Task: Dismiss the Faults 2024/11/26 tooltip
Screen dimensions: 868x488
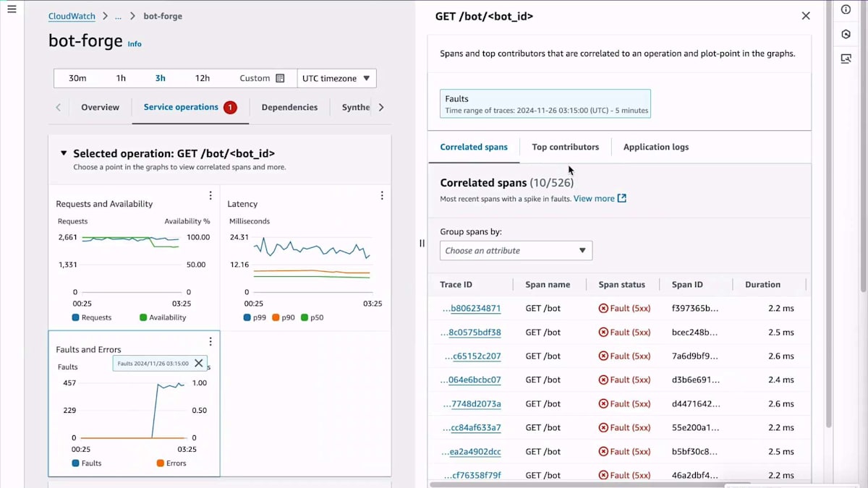Action: pyautogui.click(x=199, y=364)
